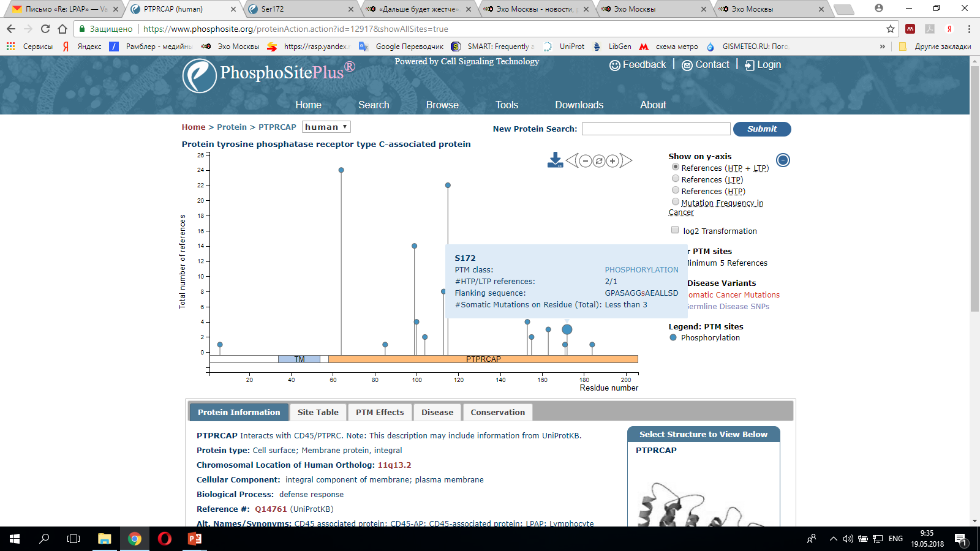Click the page's vertical scrollbar thumb

pyautogui.click(x=974, y=184)
